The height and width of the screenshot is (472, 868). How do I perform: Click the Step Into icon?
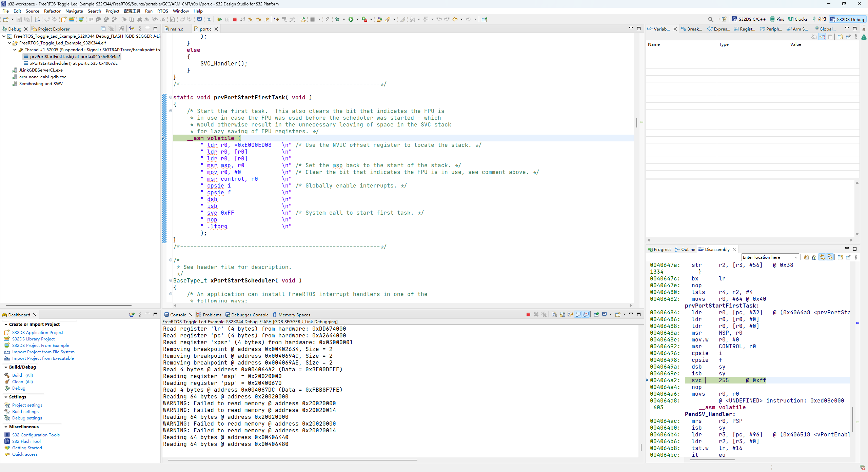pyautogui.click(x=251, y=19)
